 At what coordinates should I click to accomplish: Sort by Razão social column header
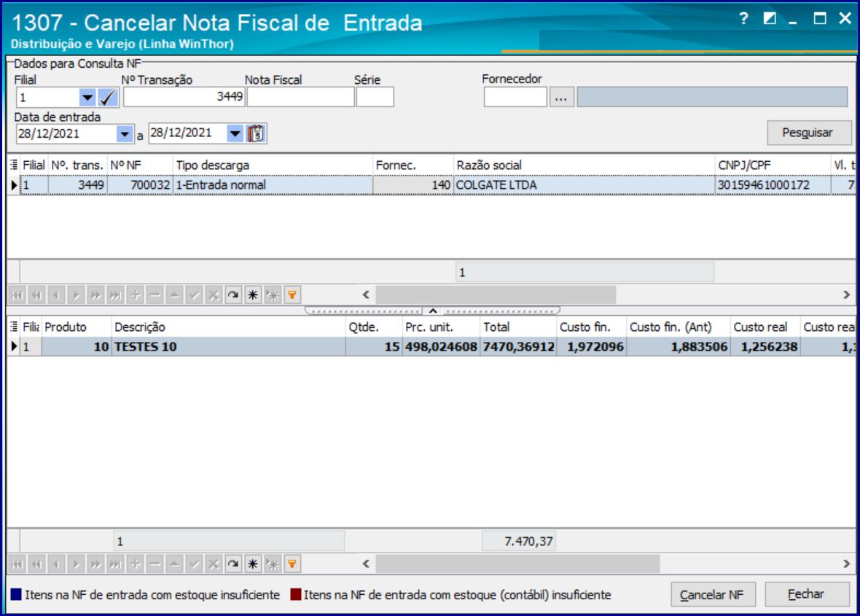[585, 165]
